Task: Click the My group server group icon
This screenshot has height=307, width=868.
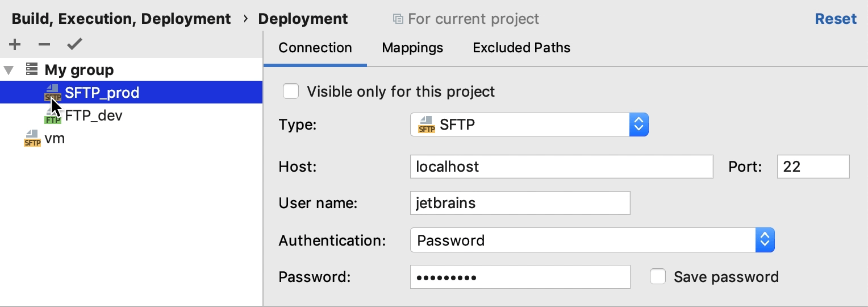Action: [32, 69]
